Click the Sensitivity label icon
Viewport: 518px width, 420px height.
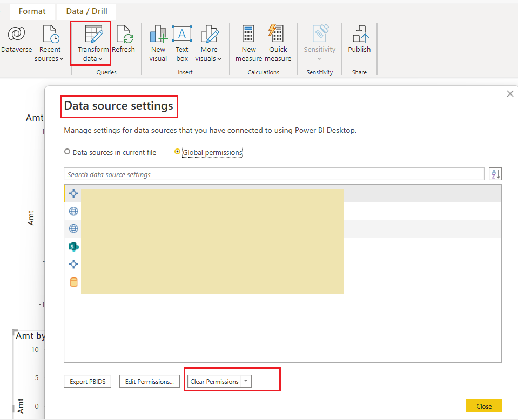click(320, 33)
